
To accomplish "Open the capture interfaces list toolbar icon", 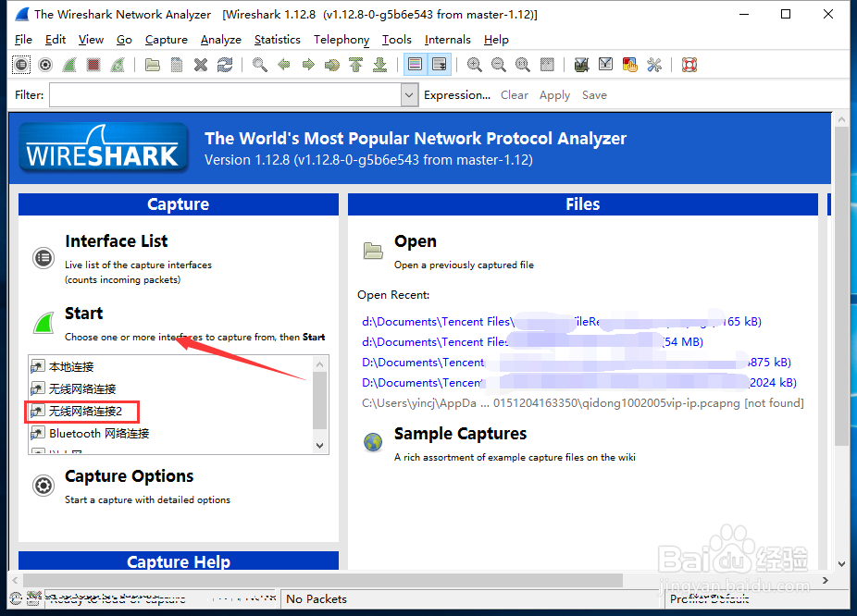I will tap(20, 65).
